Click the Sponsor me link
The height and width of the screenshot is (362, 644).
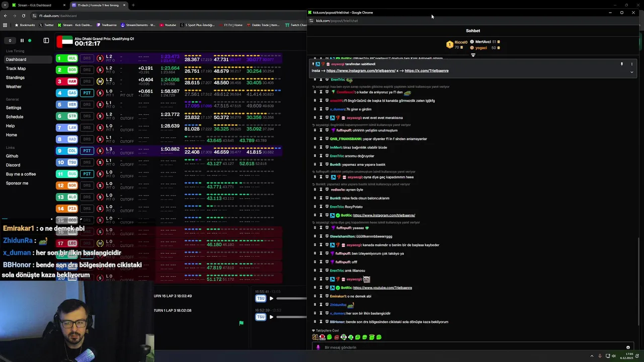[x=17, y=183]
